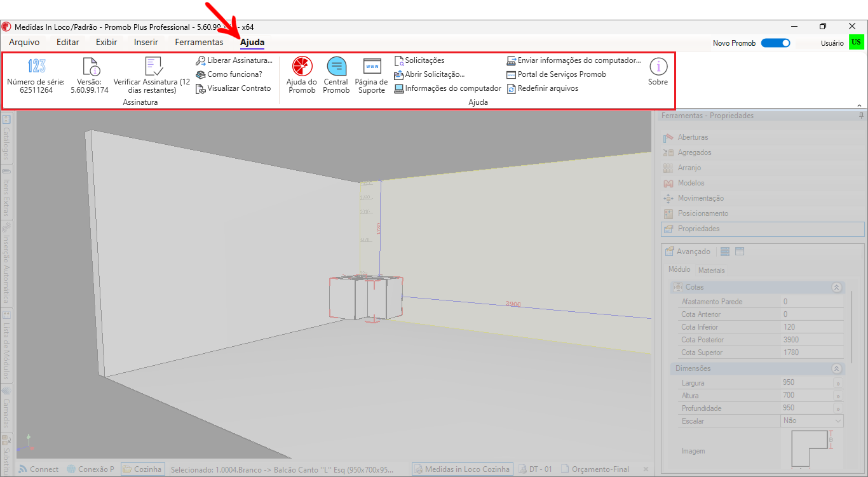Select Arranjo tool
This screenshot has height=477, width=868.
[763, 168]
